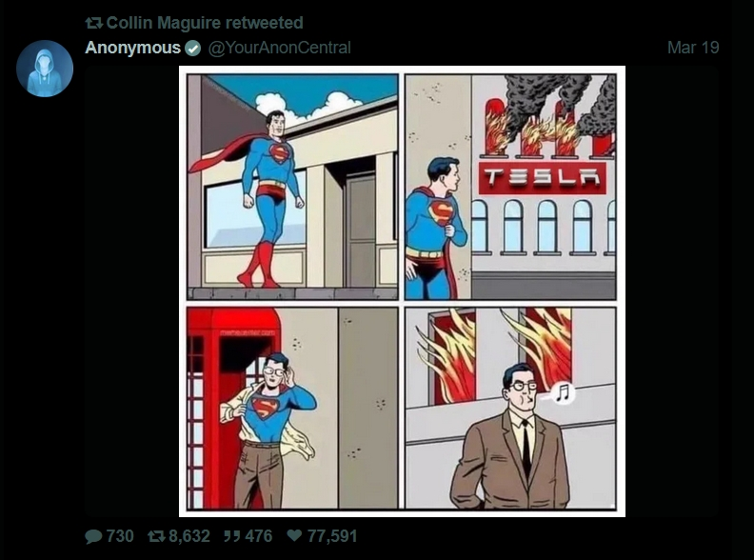Screen dimensions: 754x560
Task: Click the 476 quotes count
Action: tap(259, 536)
